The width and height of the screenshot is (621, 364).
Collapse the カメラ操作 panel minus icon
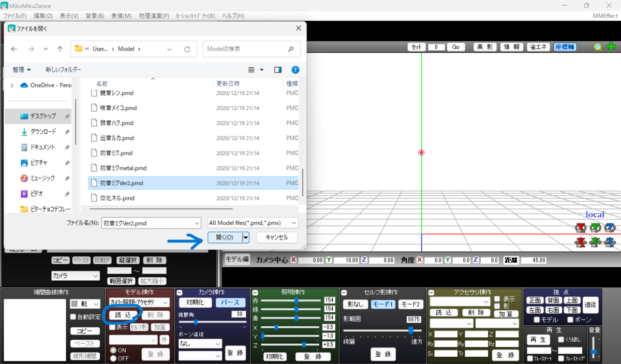click(x=179, y=293)
